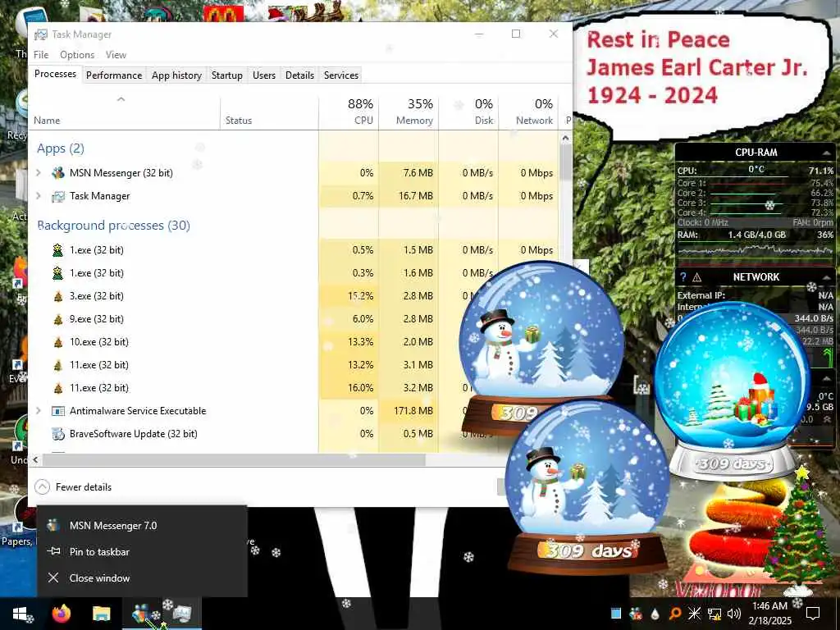
Task: Click the 9.exe process icon
Action: click(58, 319)
